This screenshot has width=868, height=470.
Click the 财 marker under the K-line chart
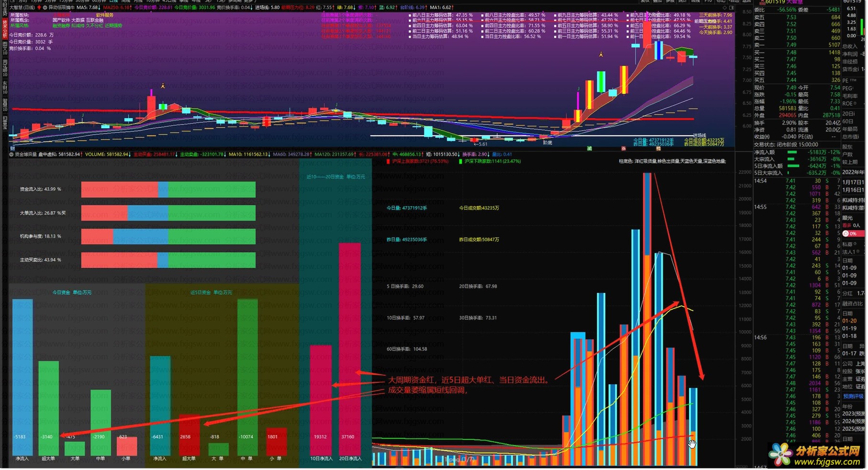[x=12, y=148]
